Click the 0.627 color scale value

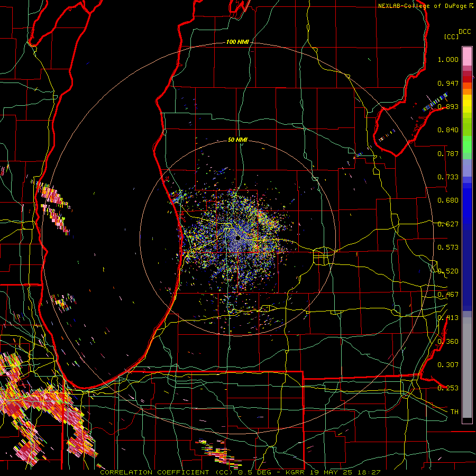(448, 224)
